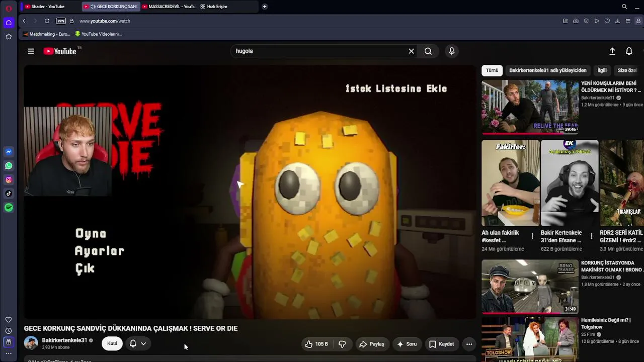Go to the YouTube home logo
644x362 pixels.
point(59,51)
